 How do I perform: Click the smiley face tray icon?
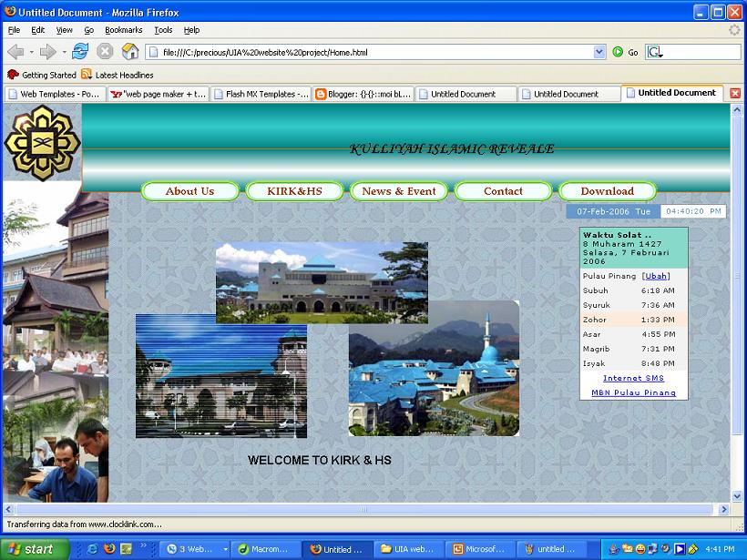[640, 549]
